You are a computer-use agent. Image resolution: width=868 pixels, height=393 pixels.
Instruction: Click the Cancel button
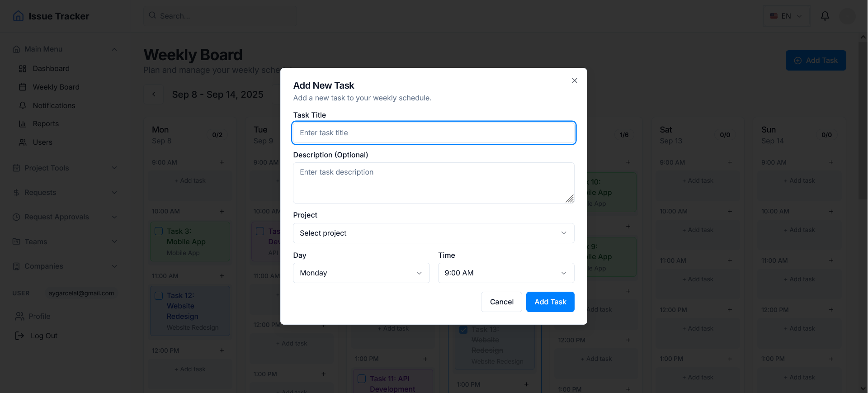[501, 302]
